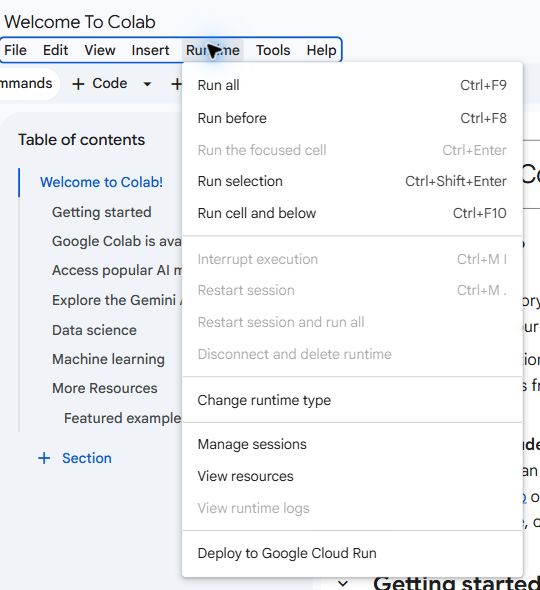Open the File menu

click(15, 50)
